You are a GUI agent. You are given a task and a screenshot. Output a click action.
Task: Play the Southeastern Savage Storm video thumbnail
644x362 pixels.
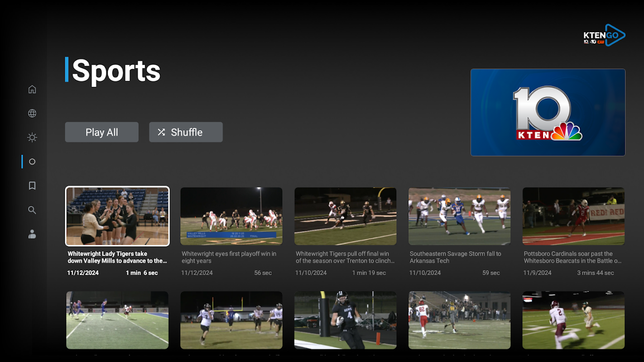click(x=460, y=216)
